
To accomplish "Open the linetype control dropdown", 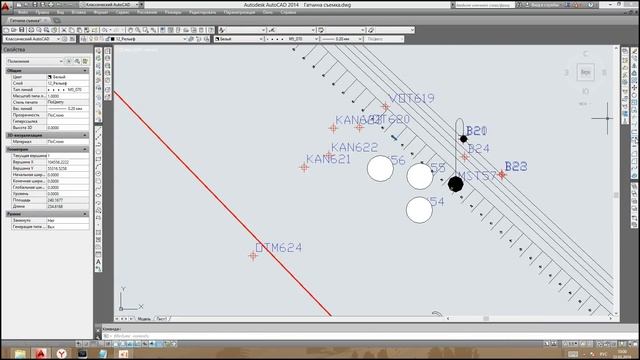I will pyautogui.click(x=292, y=39).
